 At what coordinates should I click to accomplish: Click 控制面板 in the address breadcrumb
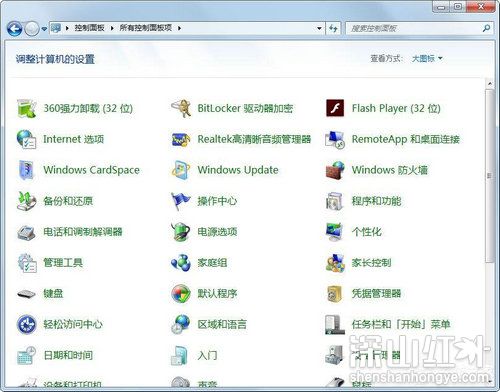coord(89,28)
